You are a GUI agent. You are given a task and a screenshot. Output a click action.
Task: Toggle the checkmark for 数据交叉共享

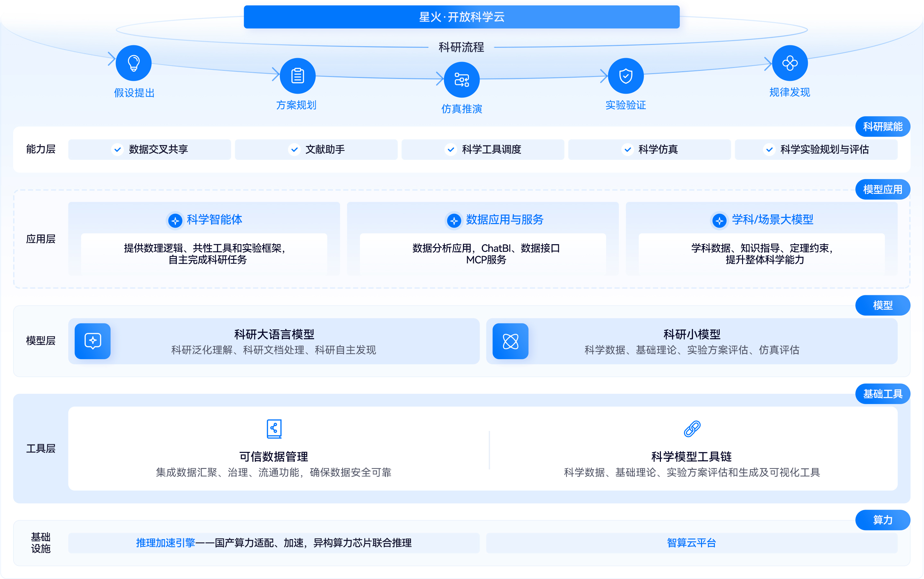117,149
